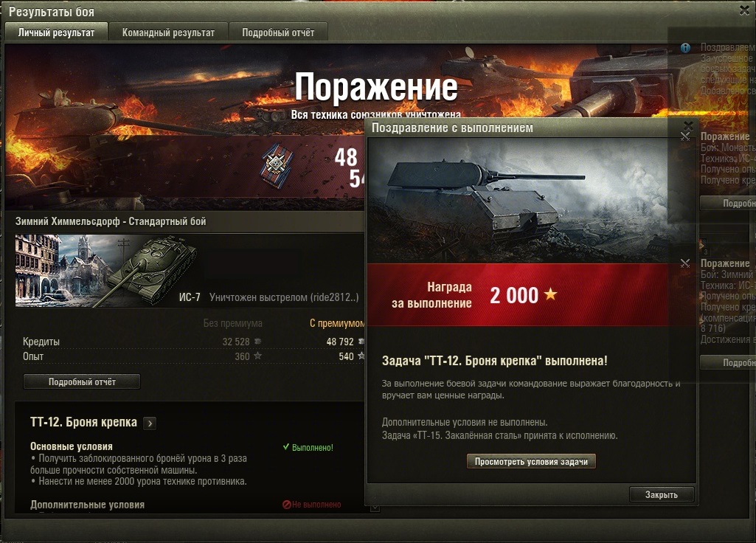Screen dimensions: 756x543
Task: Click the Просмотреть условия задачи button
Action: 531,462
